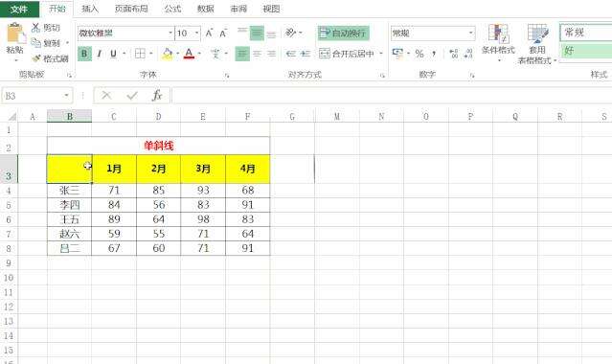Expand the font size dropdown arrow

pyautogui.click(x=196, y=34)
